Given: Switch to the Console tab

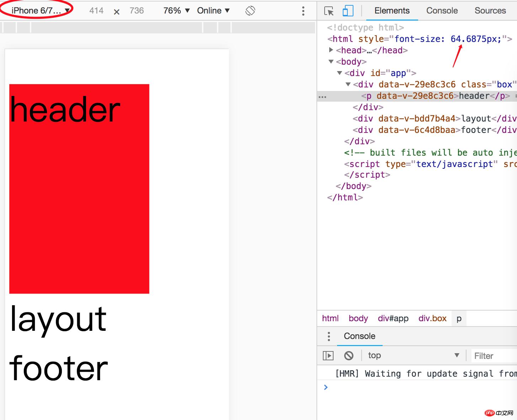Looking at the screenshot, I should point(442,11).
